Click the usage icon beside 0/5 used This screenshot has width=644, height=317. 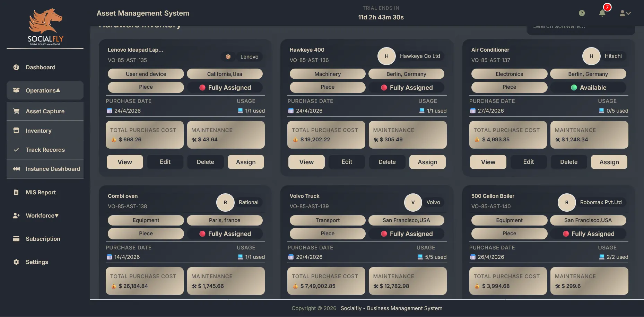[601, 111]
